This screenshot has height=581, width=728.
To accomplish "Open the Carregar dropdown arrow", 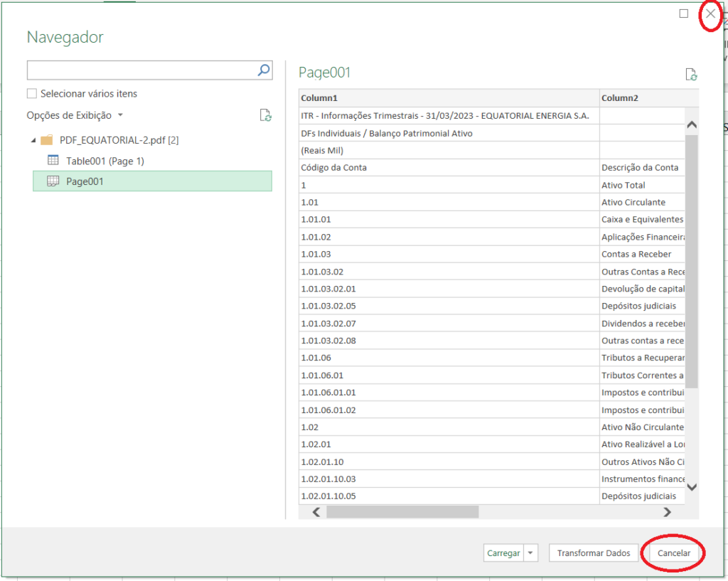I will 530,553.
